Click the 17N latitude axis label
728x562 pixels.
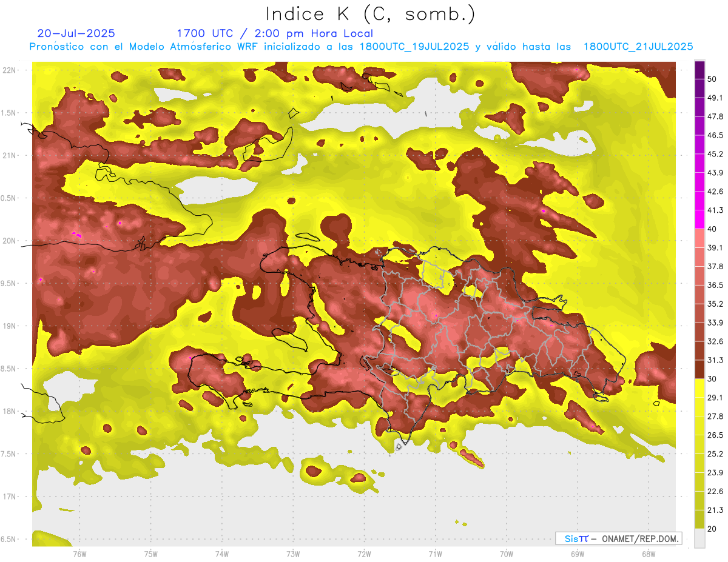11,497
